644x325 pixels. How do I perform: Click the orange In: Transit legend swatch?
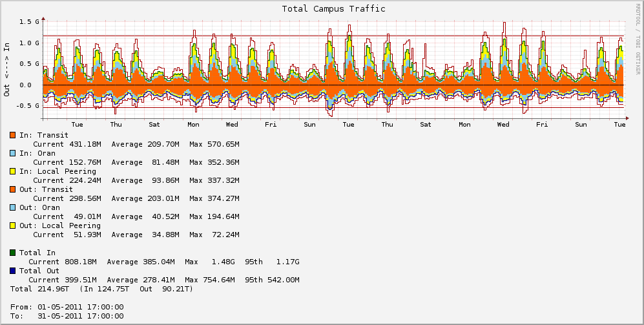point(13,135)
